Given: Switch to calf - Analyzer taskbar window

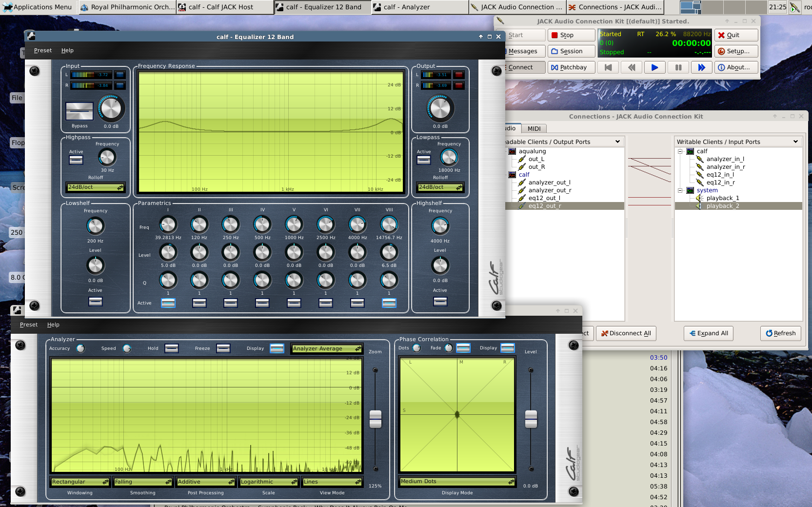Looking at the screenshot, I should pos(419,7).
